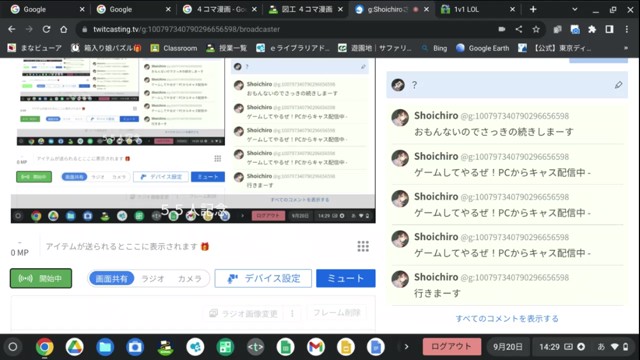The width and height of the screenshot is (640, 360).
Task: Click the address bar URL field
Action: [286, 29]
